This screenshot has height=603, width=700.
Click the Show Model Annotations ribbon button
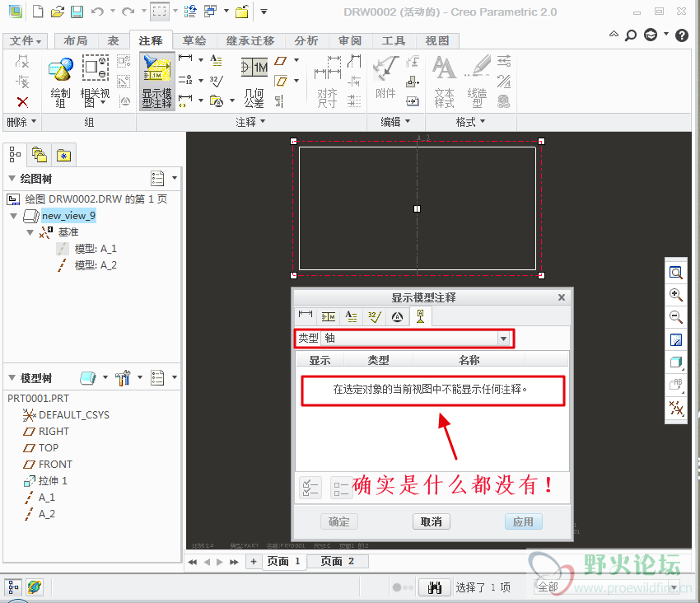pyautogui.click(x=156, y=82)
